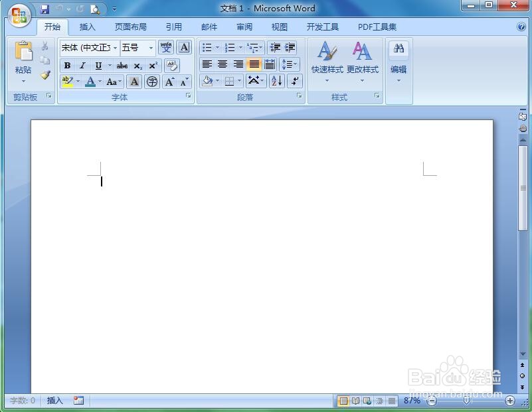532x412 pixels.
Task: Toggle Underline formatting
Action: tap(98, 66)
